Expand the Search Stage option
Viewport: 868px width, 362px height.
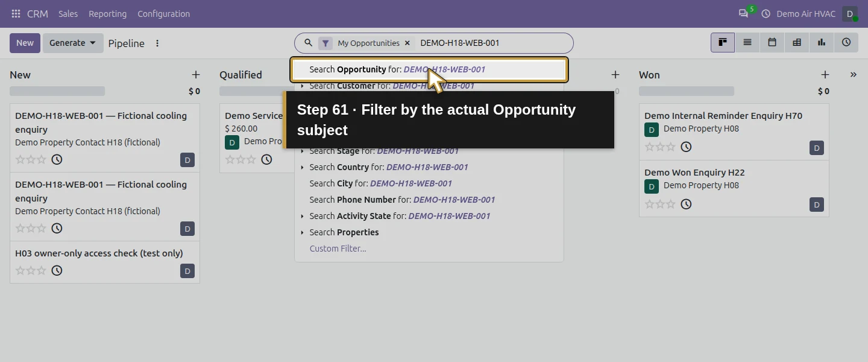pos(302,151)
